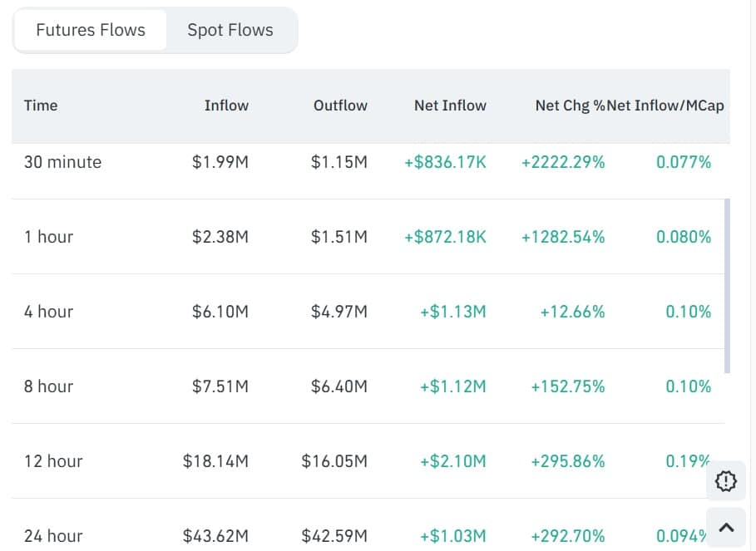Click the 8 hour row label

48,386
